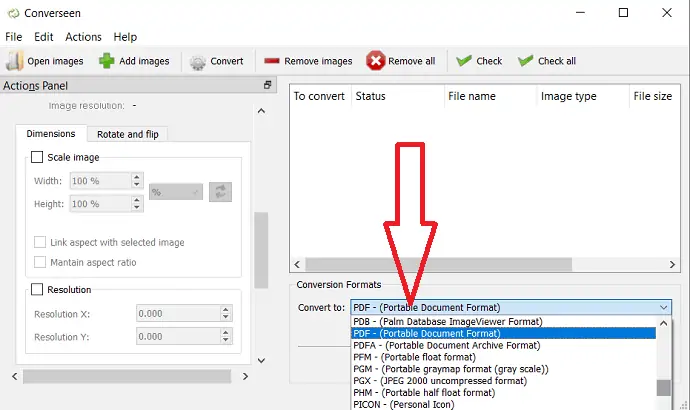This screenshot has width=690, height=410.
Task: Click the image list scroll right arrow
Action: tap(672, 264)
